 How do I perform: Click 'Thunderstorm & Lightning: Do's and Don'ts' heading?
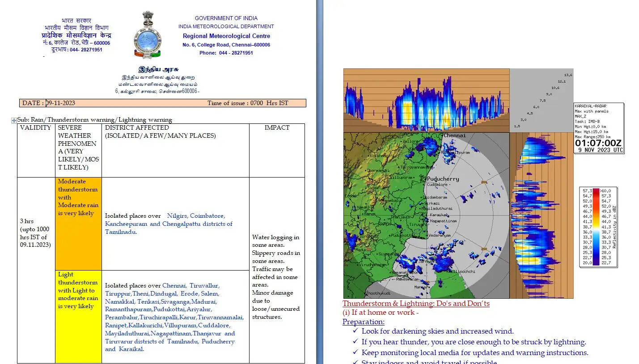pos(416,304)
